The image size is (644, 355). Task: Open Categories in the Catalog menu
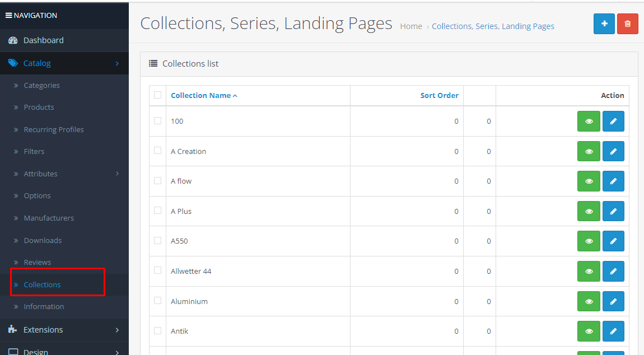(41, 86)
